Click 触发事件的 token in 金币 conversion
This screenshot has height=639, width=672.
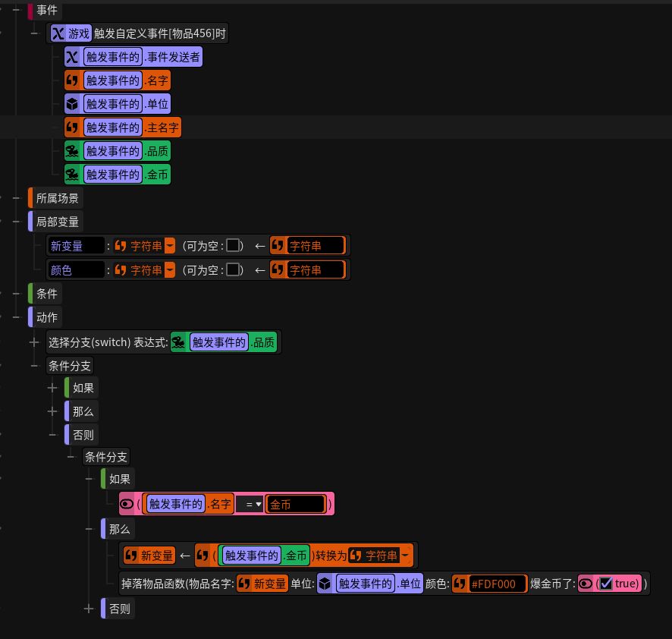coord(252,556)
